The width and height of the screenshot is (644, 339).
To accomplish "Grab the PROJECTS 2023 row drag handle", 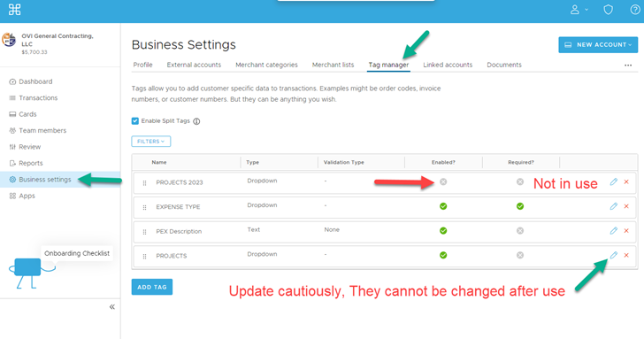I will (x=144, y=183).
